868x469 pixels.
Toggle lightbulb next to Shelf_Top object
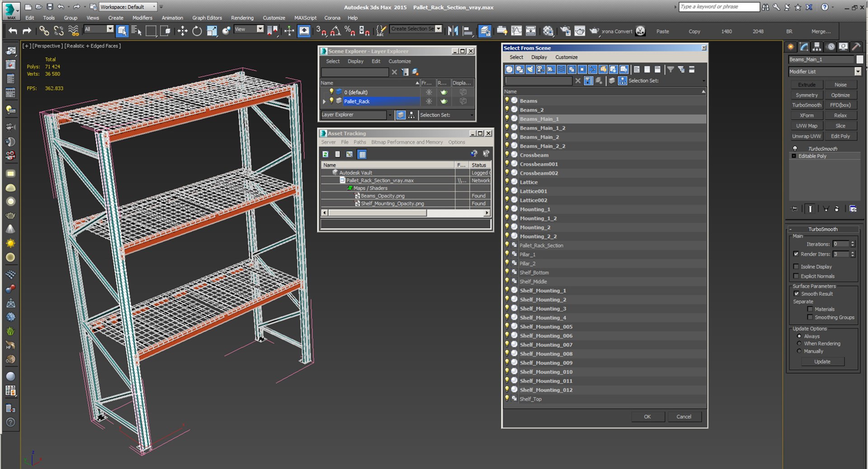pos(507,399)
